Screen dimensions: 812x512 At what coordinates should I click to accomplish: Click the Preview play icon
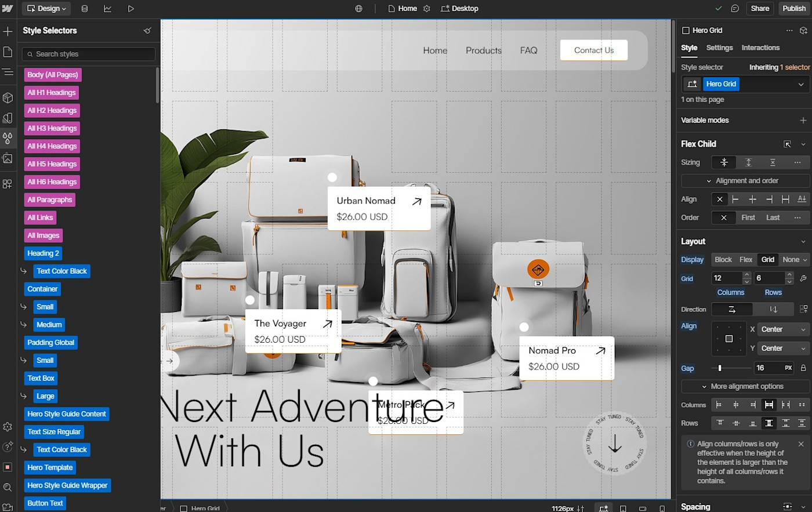coord(131,9)
